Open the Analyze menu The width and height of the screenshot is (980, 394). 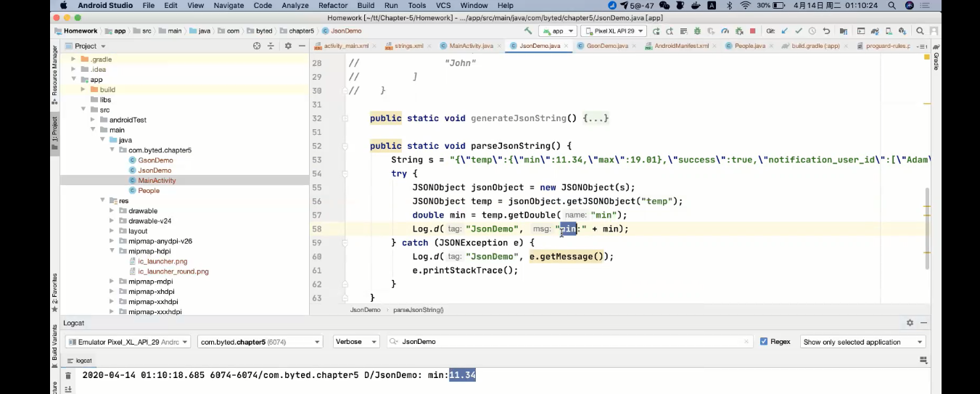[295, 5]
